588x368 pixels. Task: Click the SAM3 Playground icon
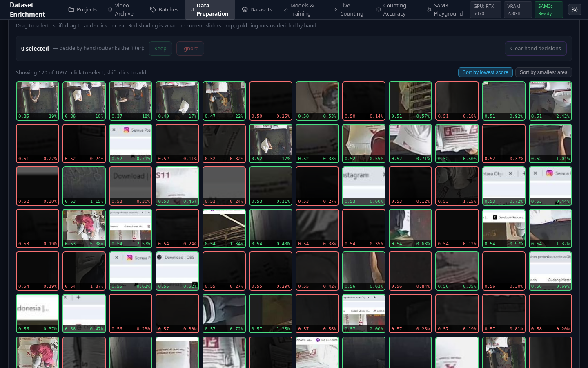coord(429,10)
